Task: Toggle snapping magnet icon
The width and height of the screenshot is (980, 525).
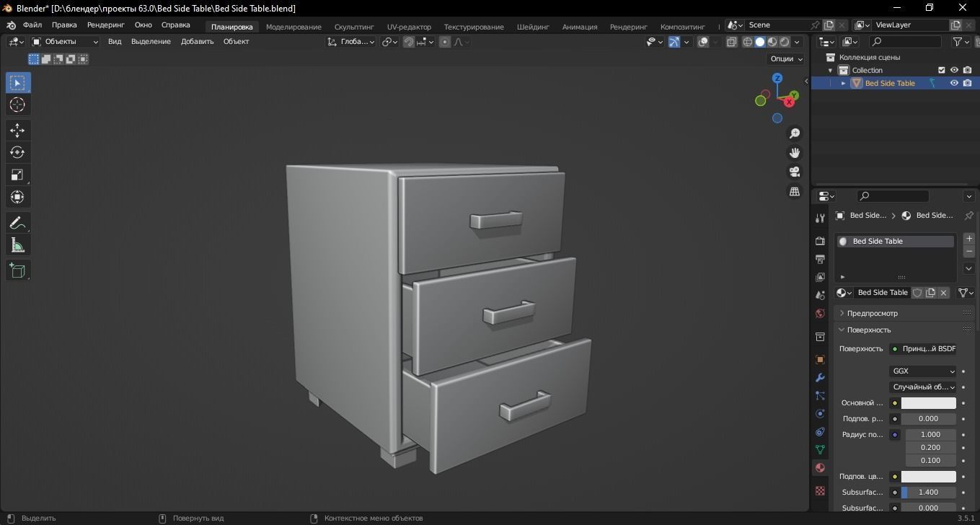Action: 409,42
